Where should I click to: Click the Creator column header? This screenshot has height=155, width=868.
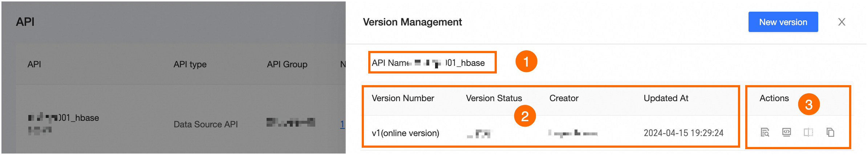(x=564, y=98)
